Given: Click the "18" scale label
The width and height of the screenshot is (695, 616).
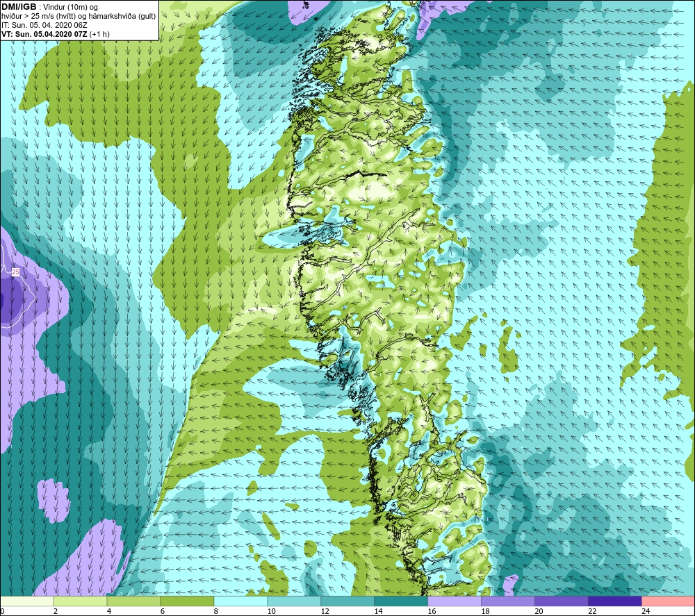Looking at the screenshot, I should pos(485,611).
